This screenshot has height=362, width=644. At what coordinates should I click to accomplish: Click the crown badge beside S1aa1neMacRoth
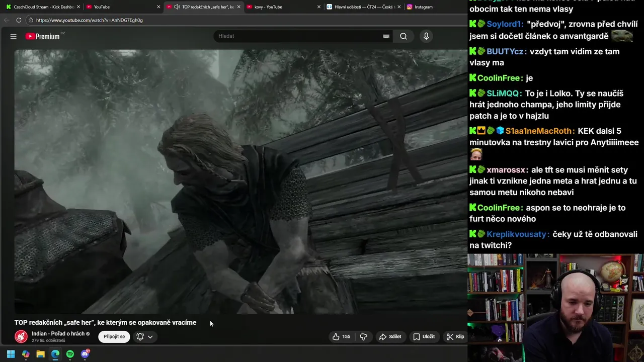pos(481,131)
